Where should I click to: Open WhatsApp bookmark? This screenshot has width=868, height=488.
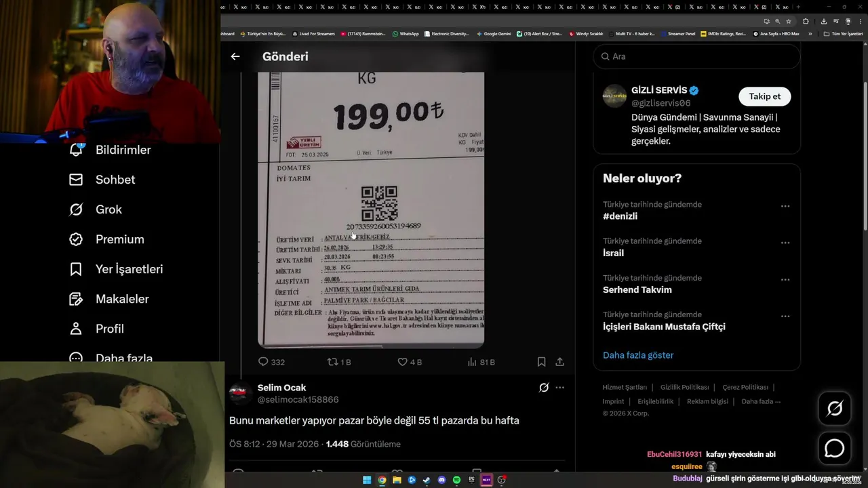pos(406,33)
